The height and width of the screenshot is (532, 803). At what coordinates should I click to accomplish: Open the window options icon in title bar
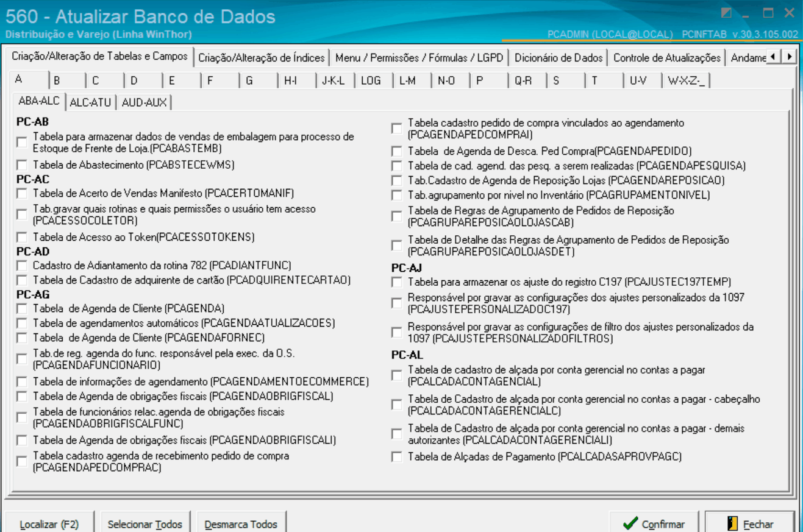pos(726,13)
